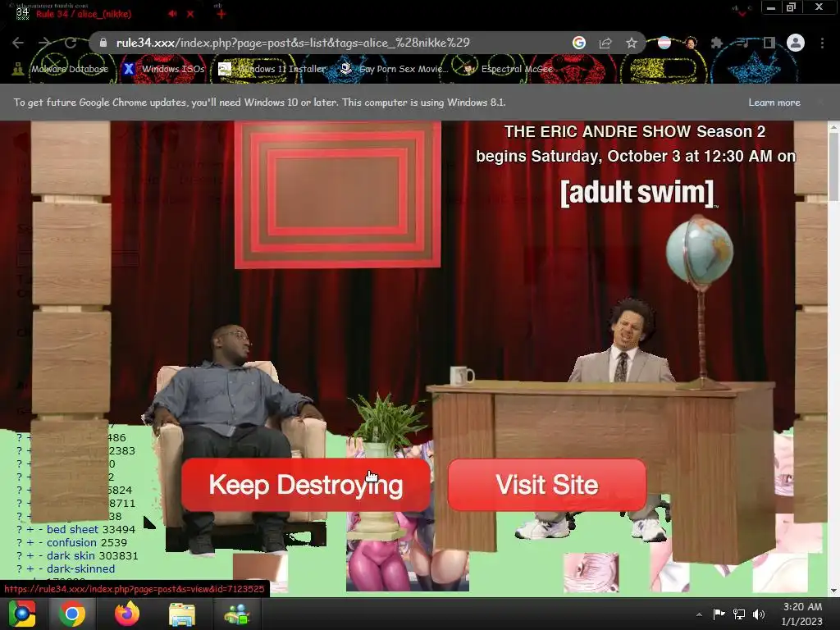
Task: Click the globe in the talk show set
Action: click(699, 251)
